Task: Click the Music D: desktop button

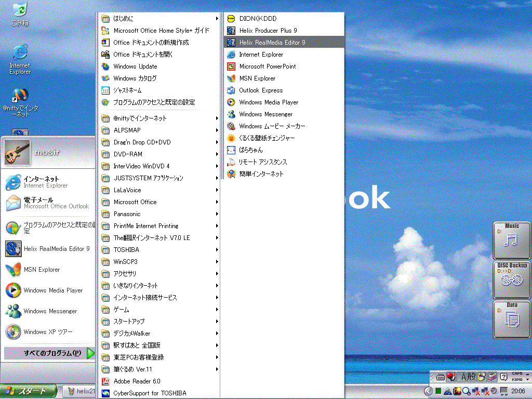Action: [512, 241]
